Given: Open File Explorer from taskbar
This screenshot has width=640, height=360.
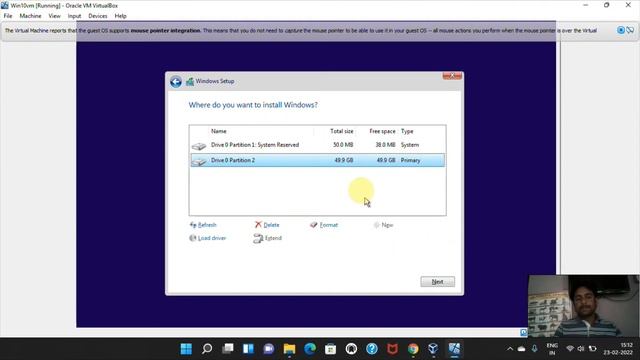Looking at the screenshot, I should (289, 349).
